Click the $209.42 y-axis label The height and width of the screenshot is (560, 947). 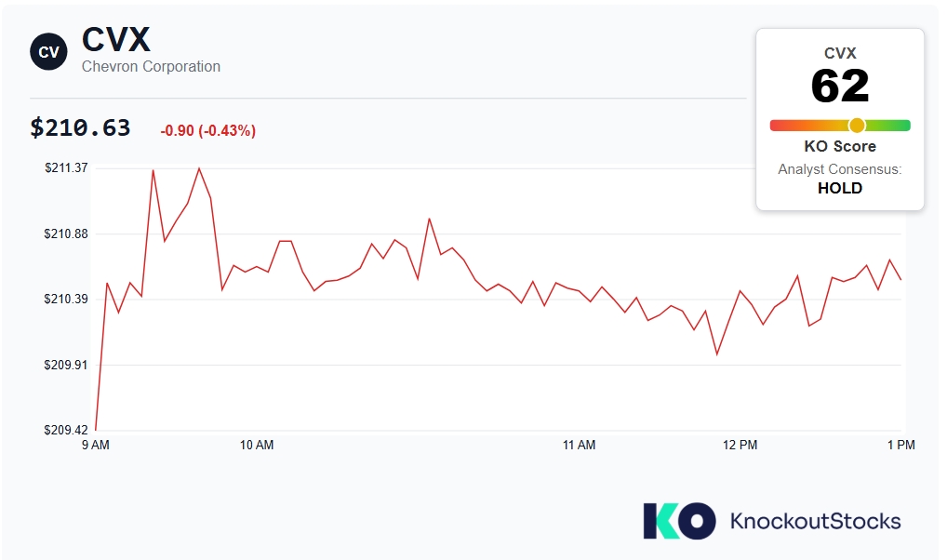66,430
